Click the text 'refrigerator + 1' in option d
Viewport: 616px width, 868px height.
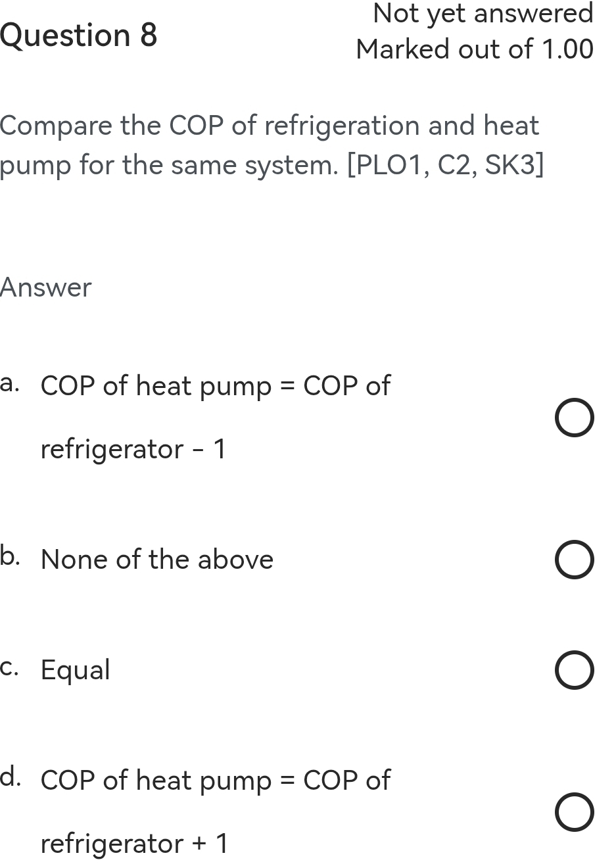tap(135, 844)
